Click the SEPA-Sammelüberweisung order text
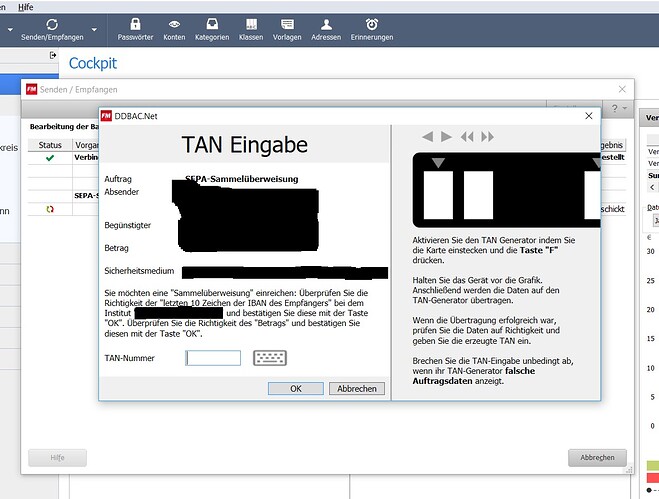This screenshot has width=659, height=499. click(x=242, y=179)
